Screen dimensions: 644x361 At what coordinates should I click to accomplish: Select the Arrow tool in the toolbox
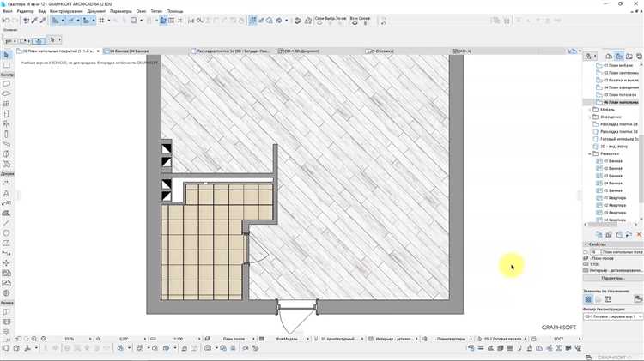pos(7,56)
